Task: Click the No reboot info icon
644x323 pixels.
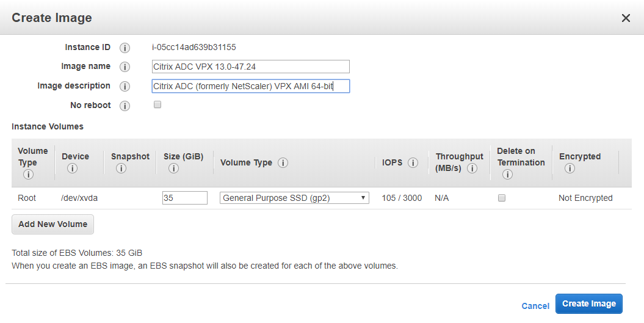Action: (x=125, y=106)
